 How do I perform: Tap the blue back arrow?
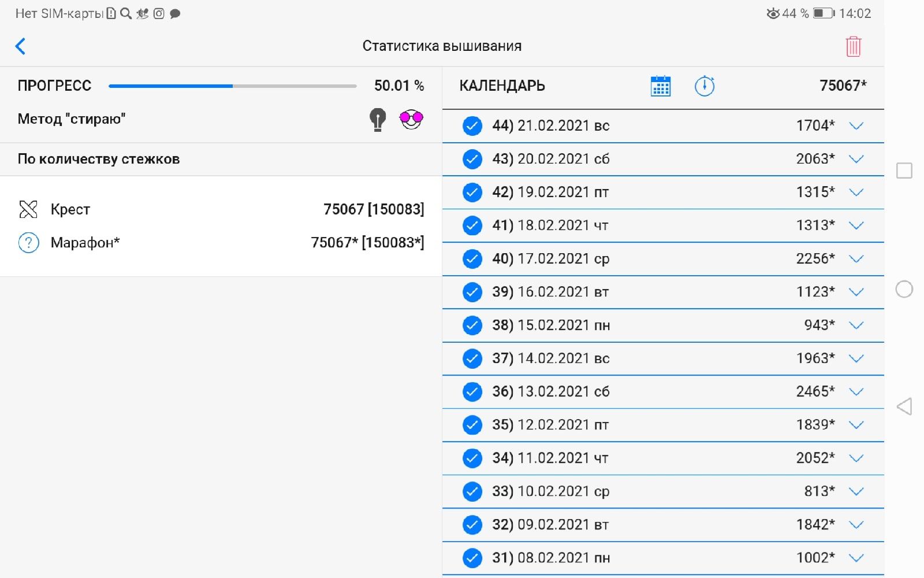tap(21, 46)
